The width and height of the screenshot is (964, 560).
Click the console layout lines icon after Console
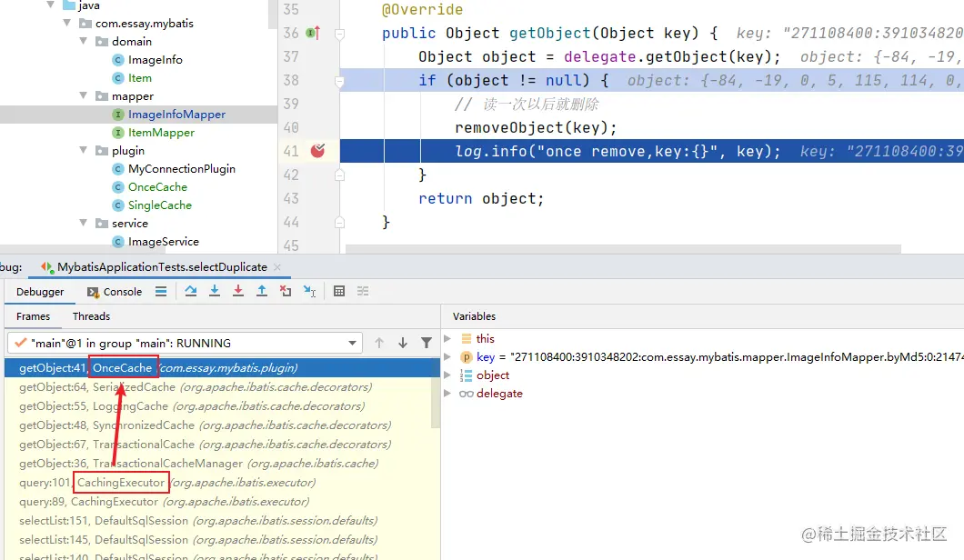click(x=161, y=291)
